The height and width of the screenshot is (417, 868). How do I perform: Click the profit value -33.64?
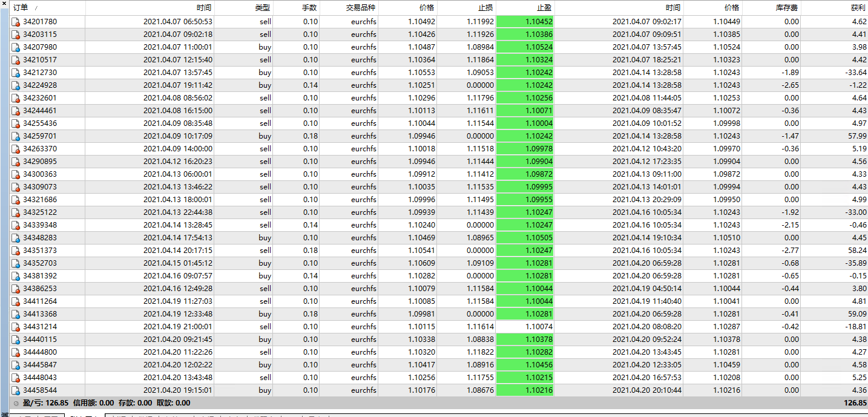pyautogui.click(x=855, y=73)
